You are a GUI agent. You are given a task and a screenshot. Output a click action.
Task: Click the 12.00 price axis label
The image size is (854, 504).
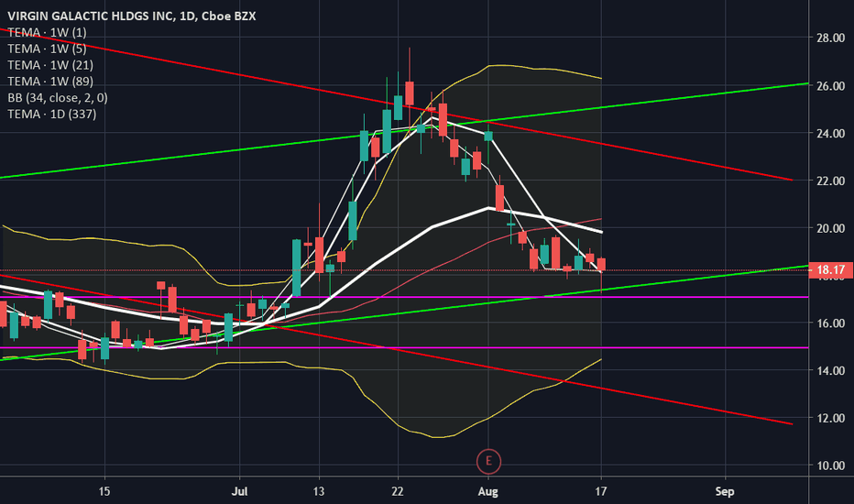[830, 419]
